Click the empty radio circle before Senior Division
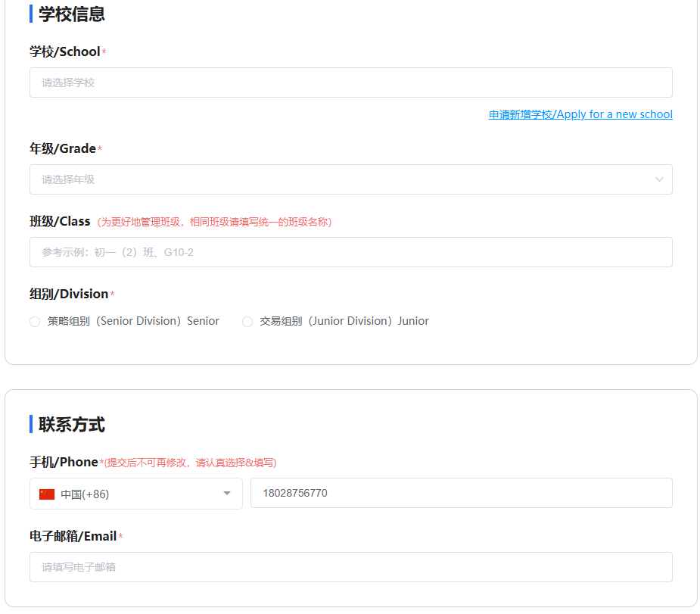Screen dimensions: 700x614 click(x=35, y=321)
